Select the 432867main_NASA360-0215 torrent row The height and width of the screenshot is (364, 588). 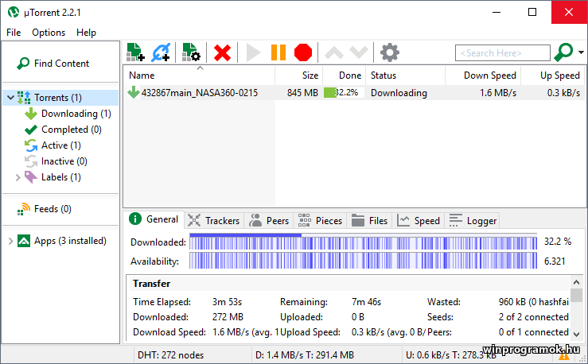(x=199, y=93)
